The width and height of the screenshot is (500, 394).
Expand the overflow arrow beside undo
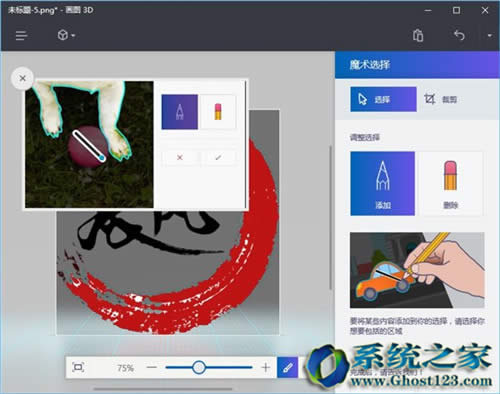pyautogui.click(x=489, y=35)
